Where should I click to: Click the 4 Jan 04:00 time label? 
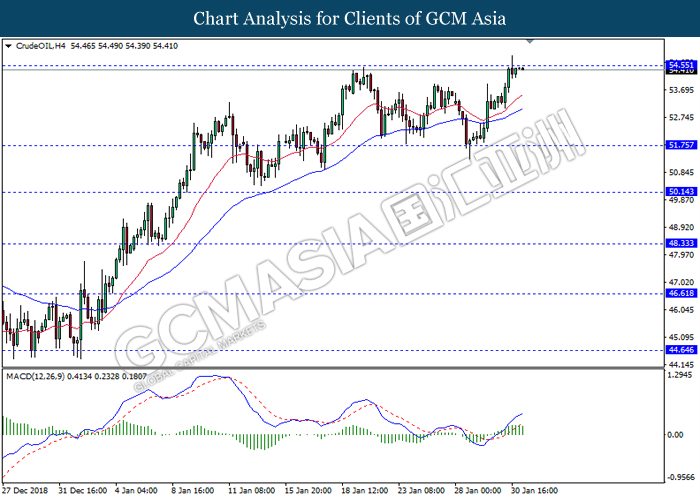tap(136, 491)
